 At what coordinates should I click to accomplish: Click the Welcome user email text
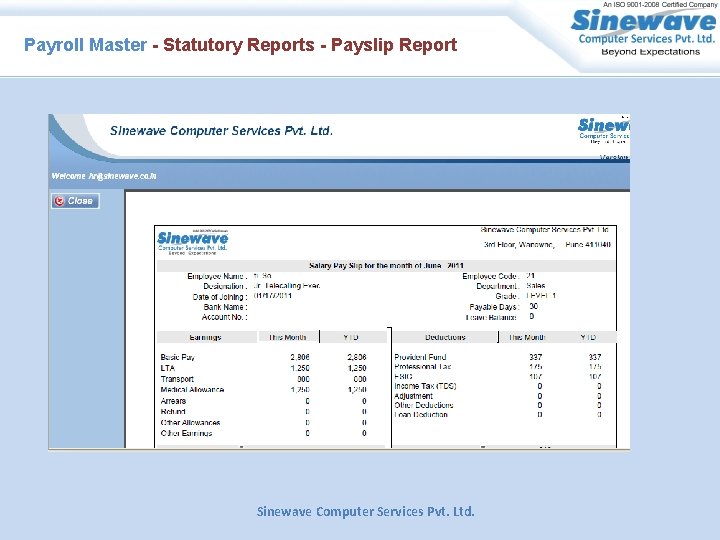(x=104, y=176)
